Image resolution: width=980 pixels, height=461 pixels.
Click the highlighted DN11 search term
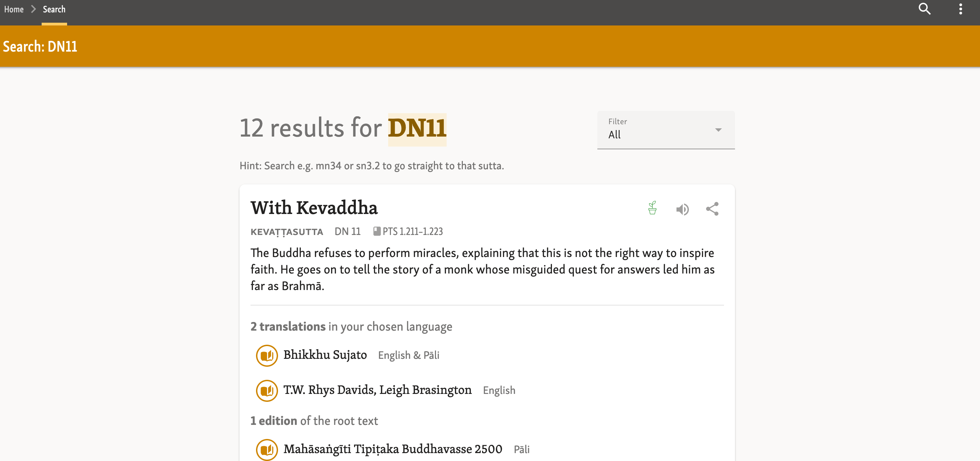417,129
